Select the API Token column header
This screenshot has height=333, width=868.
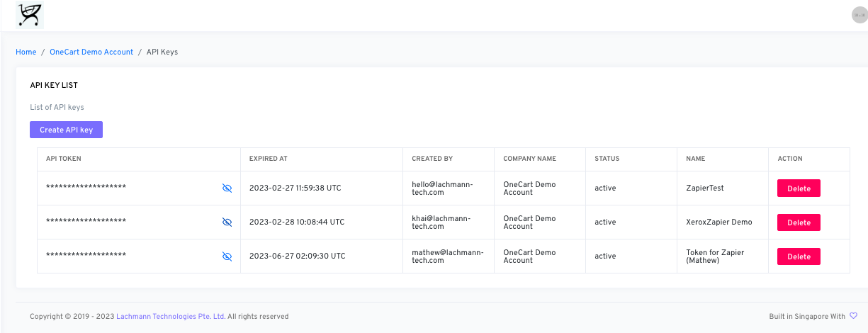[x=64, y=159]
